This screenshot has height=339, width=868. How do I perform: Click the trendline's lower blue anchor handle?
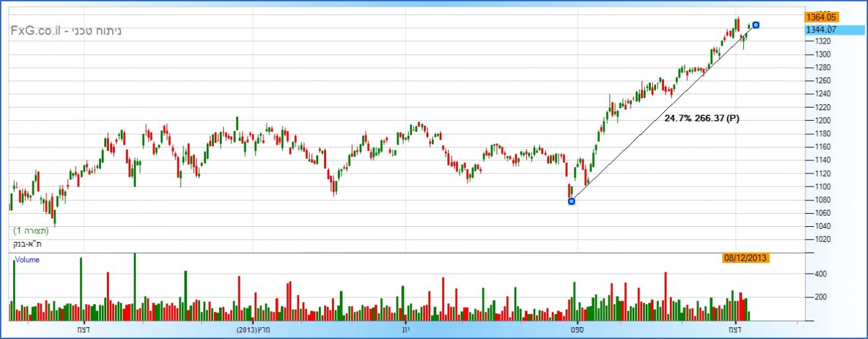pos(572,201)
